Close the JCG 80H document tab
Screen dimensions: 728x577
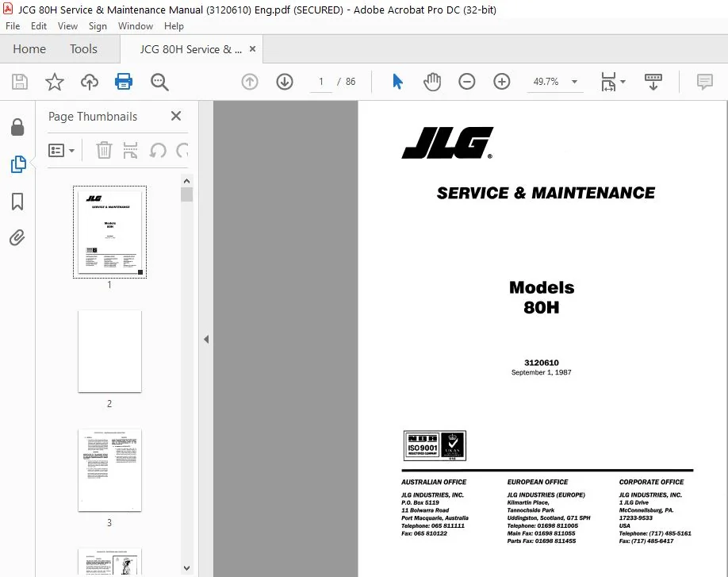click(x=252, y=48)
